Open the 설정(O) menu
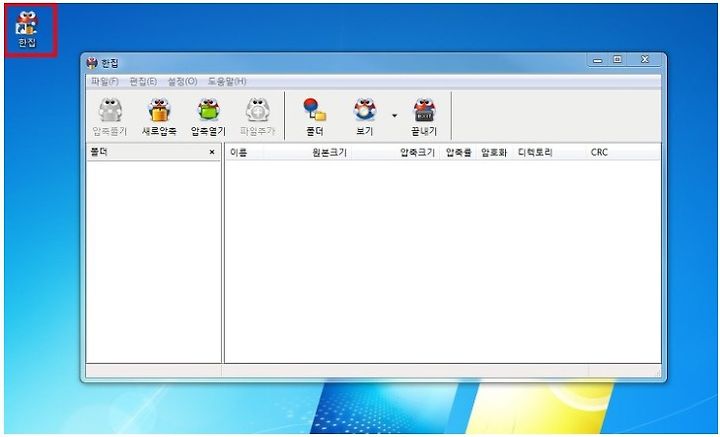The height and width of the screenshot is (437, 720). (182, 82)
